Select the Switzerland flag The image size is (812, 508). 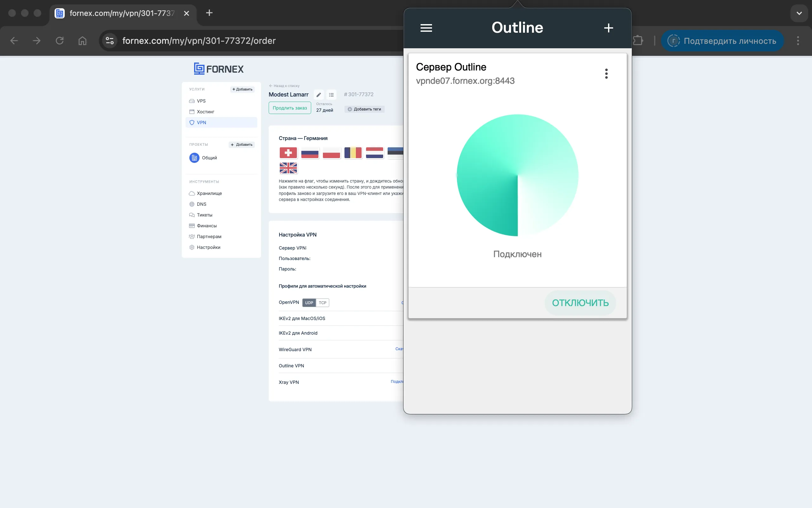pyautogui.click(x=288, y=153)
